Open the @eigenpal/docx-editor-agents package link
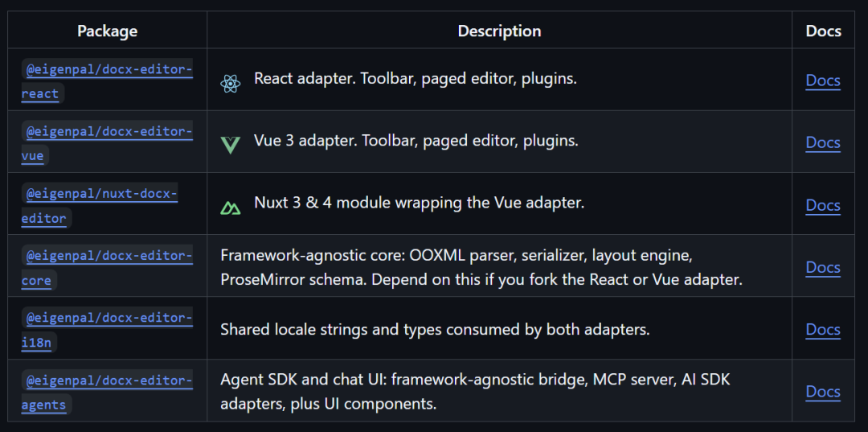The height and width of the screenshot is (432, 868). [x=107, y=393]
